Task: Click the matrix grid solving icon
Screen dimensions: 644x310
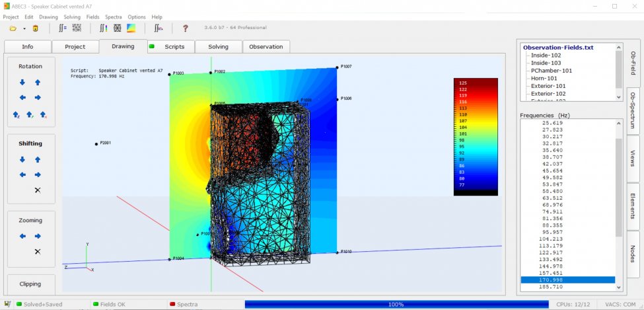Action: pos(77,28)
